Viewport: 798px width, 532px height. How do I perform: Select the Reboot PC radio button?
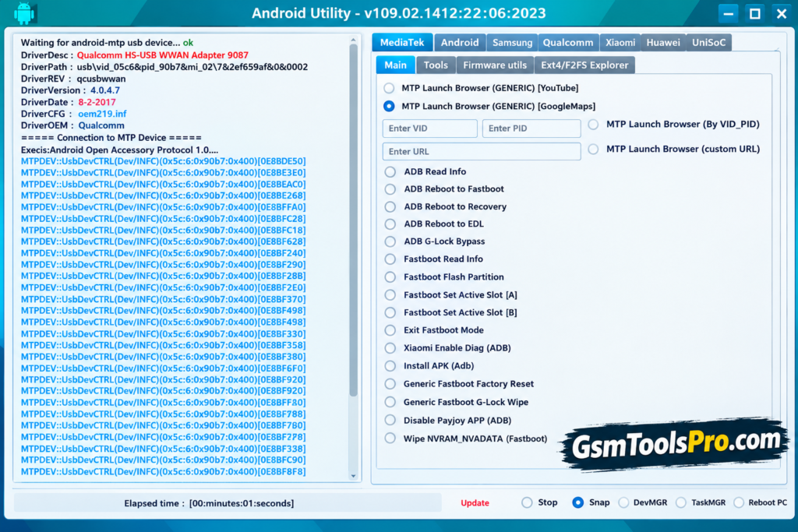(x=739, y=503)
